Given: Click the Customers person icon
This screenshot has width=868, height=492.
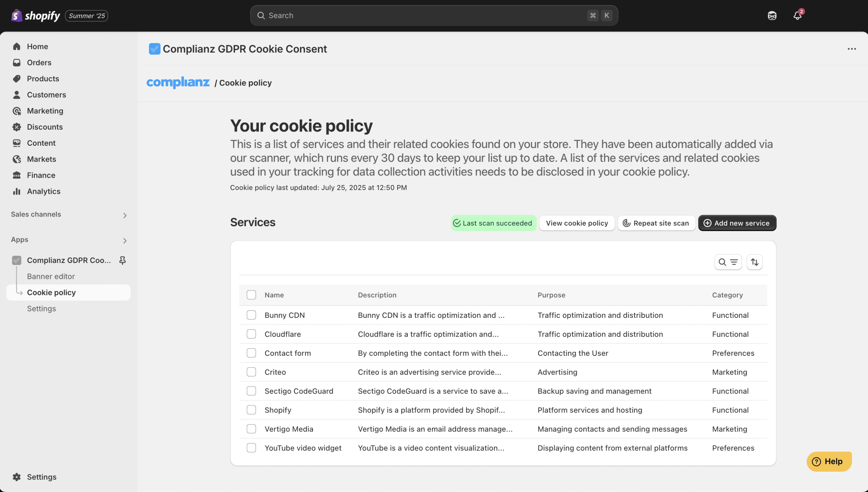Looking at the screenshot, I should point(17,95).
